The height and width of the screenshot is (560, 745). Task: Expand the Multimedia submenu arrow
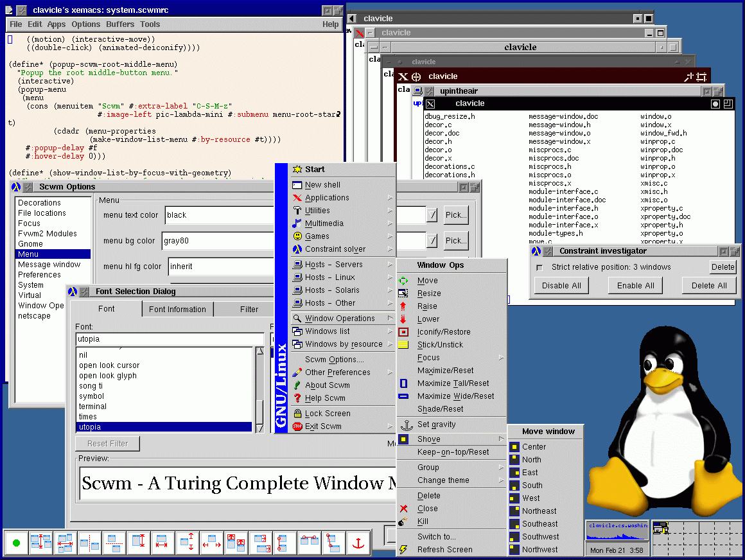point(390,223)
